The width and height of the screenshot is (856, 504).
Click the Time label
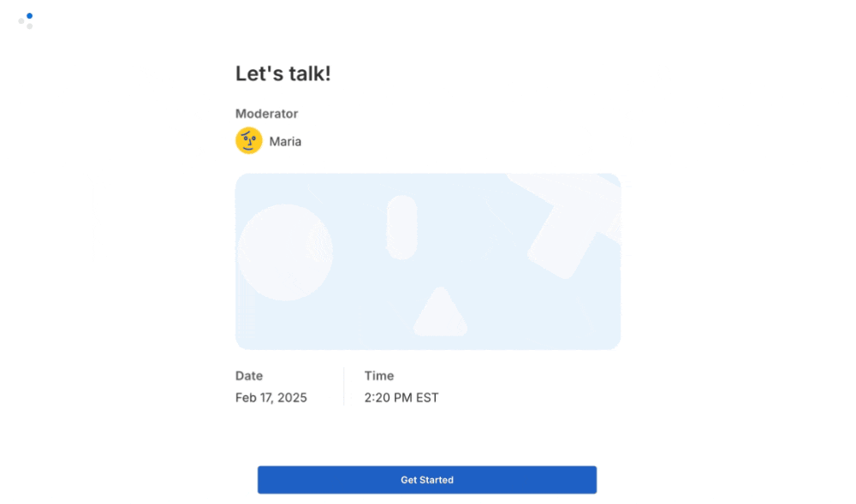[x=379, y=376]
